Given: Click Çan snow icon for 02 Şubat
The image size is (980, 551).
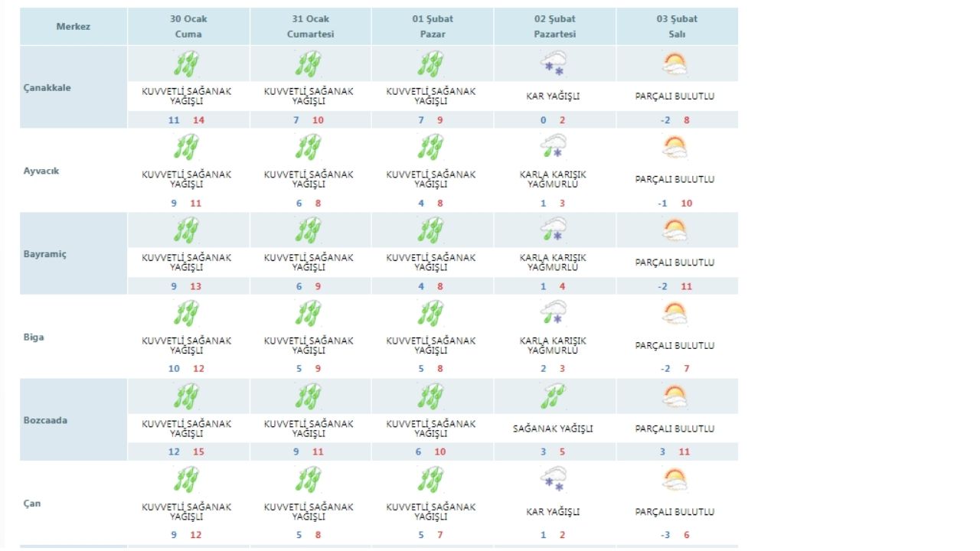Looking at the screenshot, I should [554, 480].
